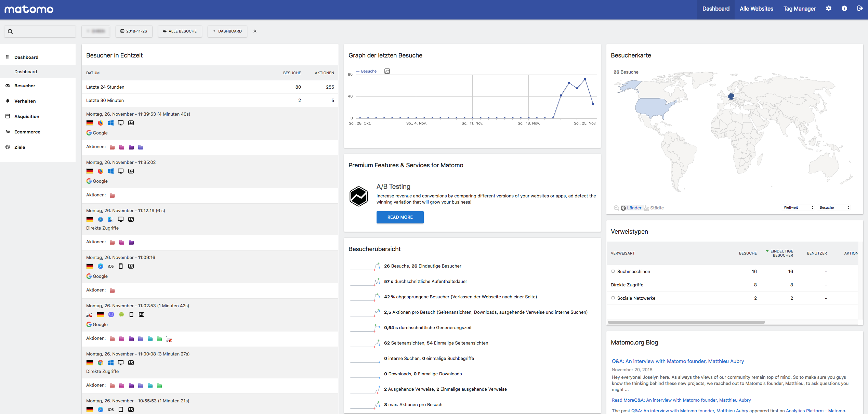Open the graph metrics picker icon
This screenshot has height=414, width=868.
click(387, 71)
